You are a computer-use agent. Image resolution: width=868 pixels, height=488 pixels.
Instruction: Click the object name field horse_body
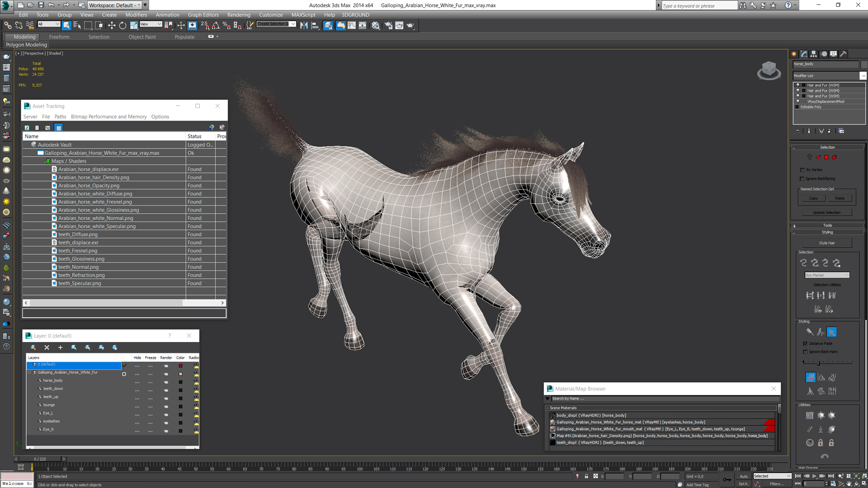click(x=826, y=64)
